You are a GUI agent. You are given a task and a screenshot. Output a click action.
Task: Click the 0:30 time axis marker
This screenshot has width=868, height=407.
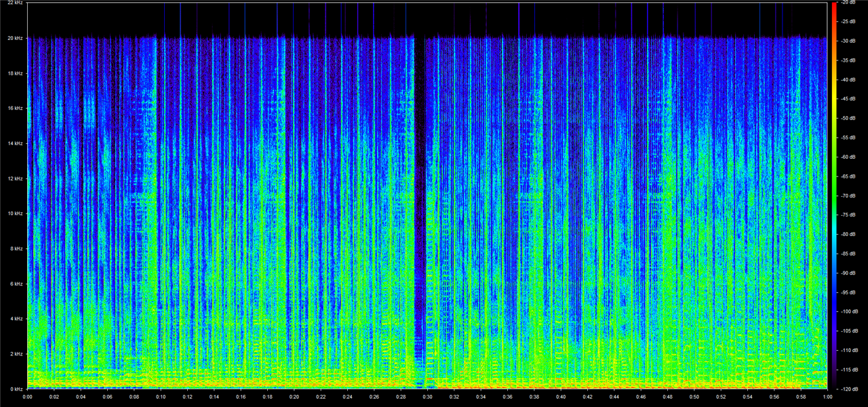(427, 396)
